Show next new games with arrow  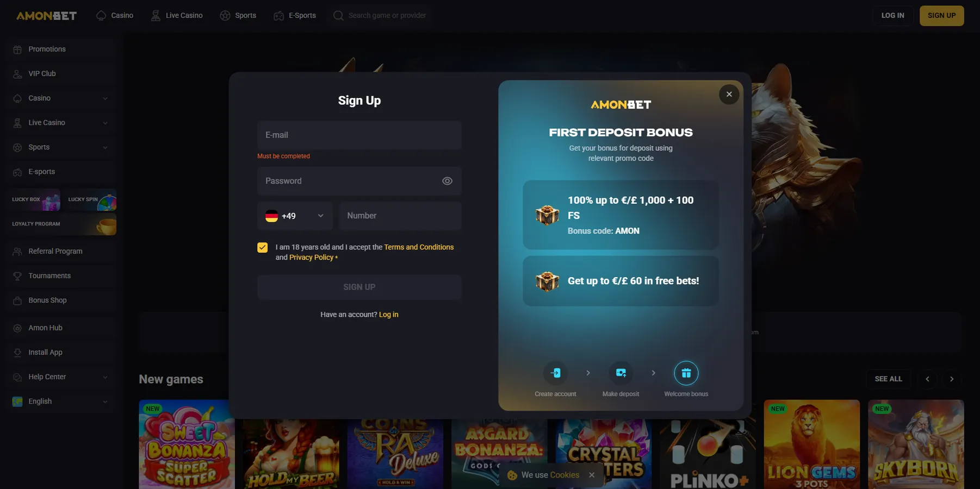click(952, 379)
